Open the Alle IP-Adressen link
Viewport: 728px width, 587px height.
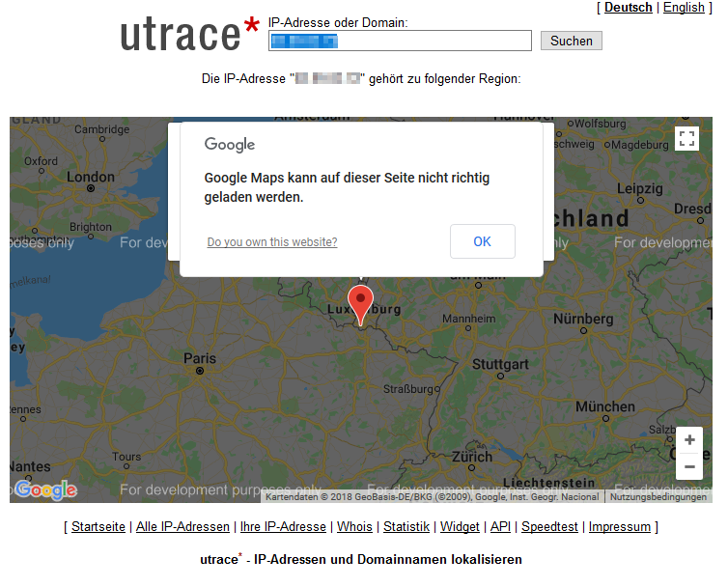(x=182, y=526)
